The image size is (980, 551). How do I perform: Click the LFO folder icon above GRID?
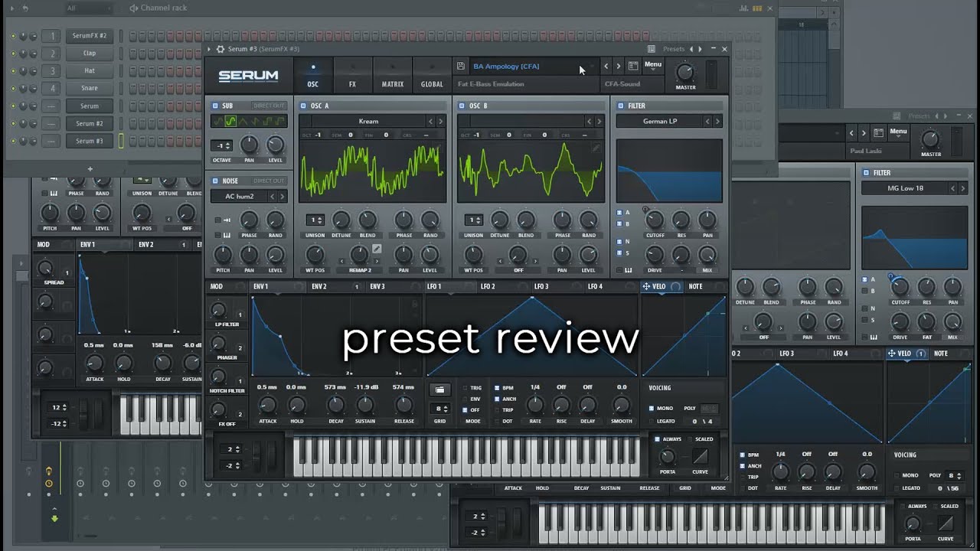click(439, 390)
